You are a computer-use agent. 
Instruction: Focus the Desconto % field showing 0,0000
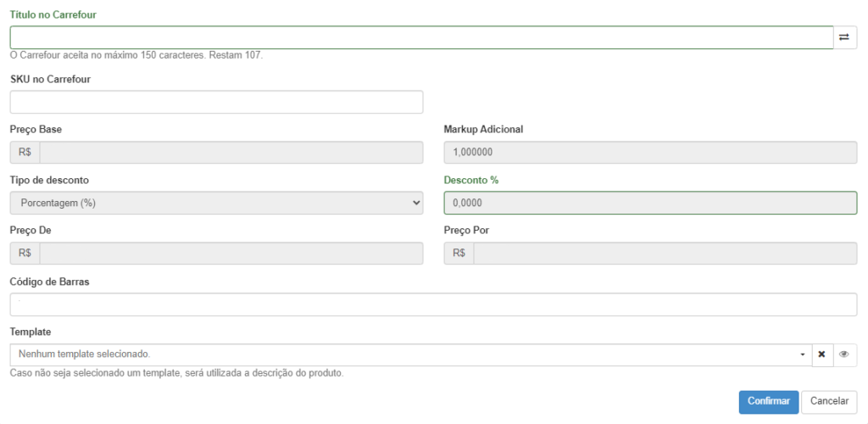point(650,204)
